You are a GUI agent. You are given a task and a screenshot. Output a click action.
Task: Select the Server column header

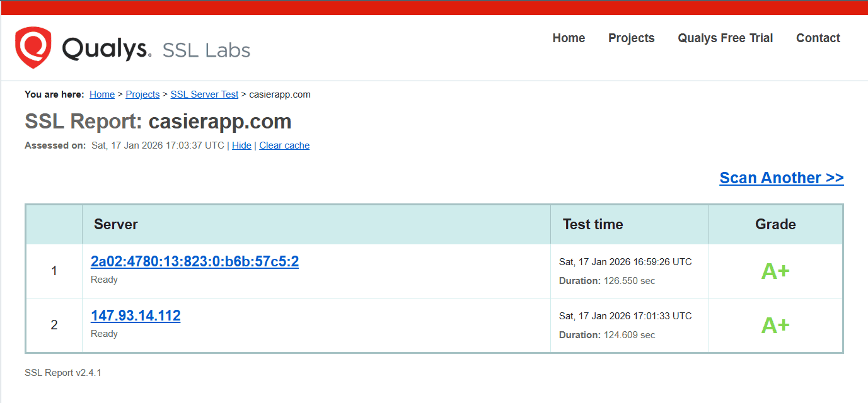pyautogui.click(x=116, y=225)
